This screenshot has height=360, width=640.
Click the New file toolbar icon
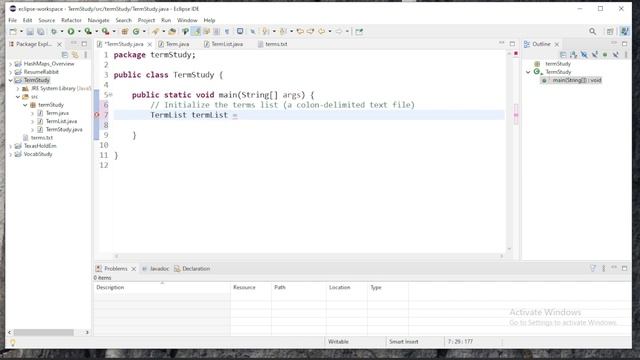(x=13, y=31)
